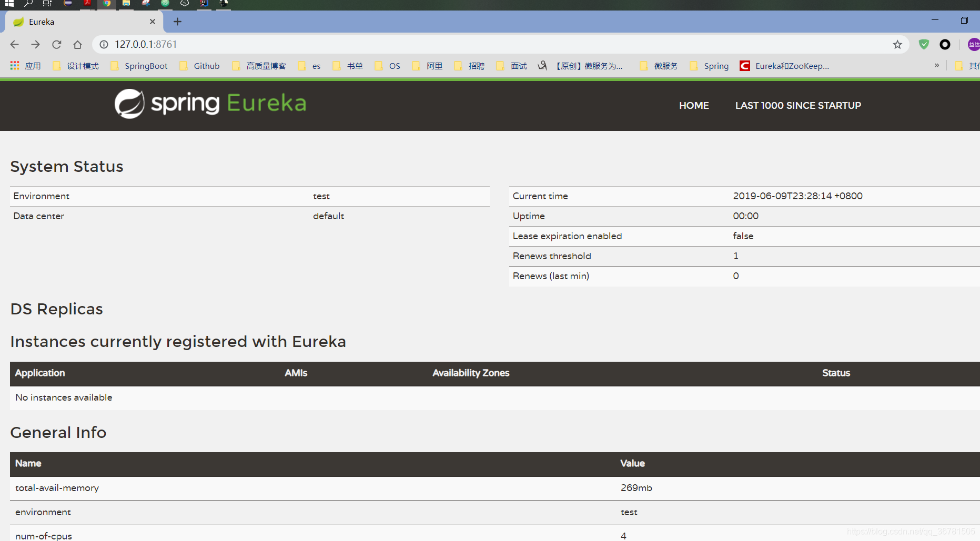Click the No instances available row
This screenshot has height=541, width=980.
(494, 398)
